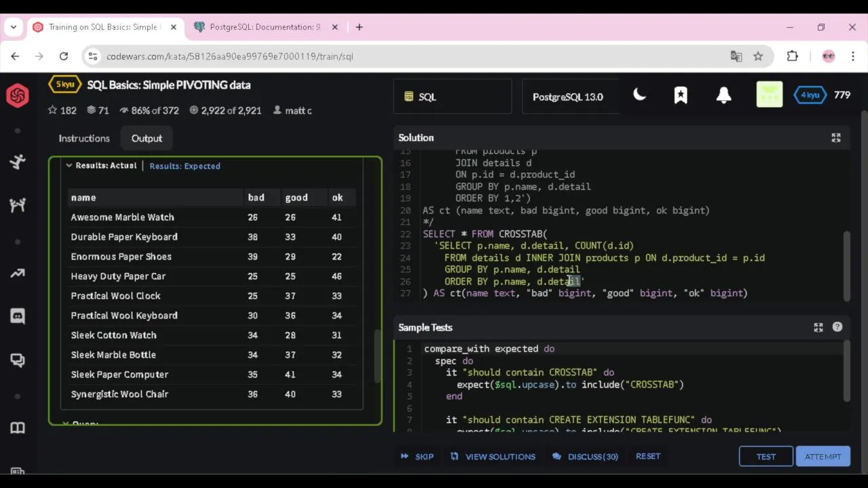
Task: Open the Kumite icon in the left sidebar
Action: pos(18,205)
